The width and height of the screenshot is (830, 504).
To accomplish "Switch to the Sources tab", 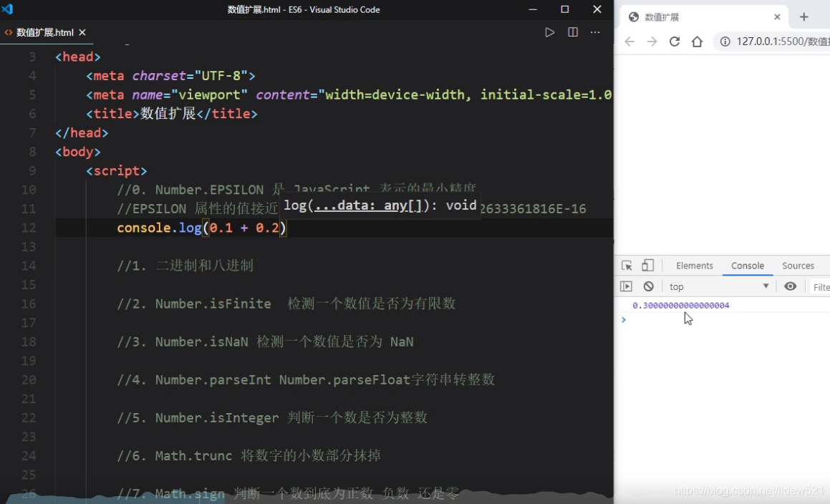I will pyautogui.click(x=798, y=265).
